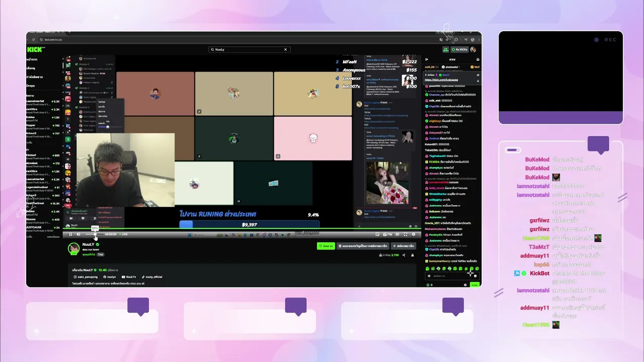
Task: Open Kintoe1 channel in sidebar
Action: coord(43,156)
